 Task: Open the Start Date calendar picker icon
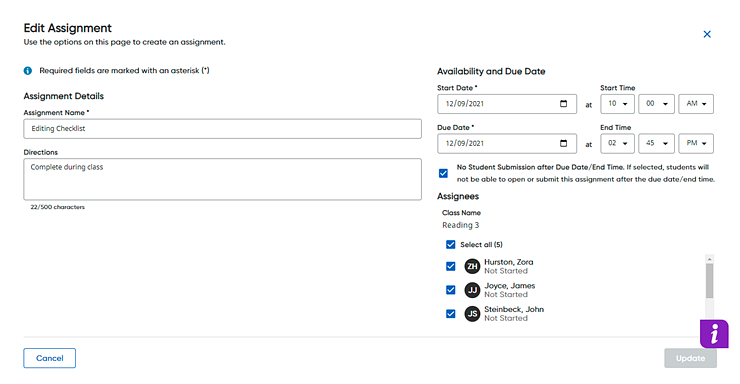coord(563,104)
